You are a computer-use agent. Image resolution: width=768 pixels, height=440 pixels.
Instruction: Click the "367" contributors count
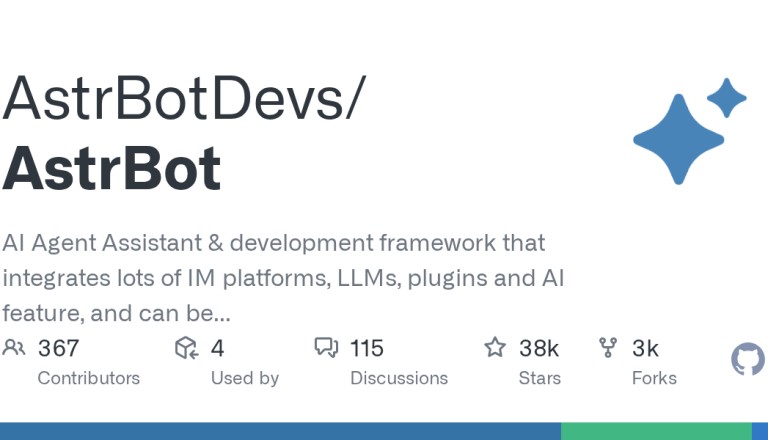coord(58,348)
